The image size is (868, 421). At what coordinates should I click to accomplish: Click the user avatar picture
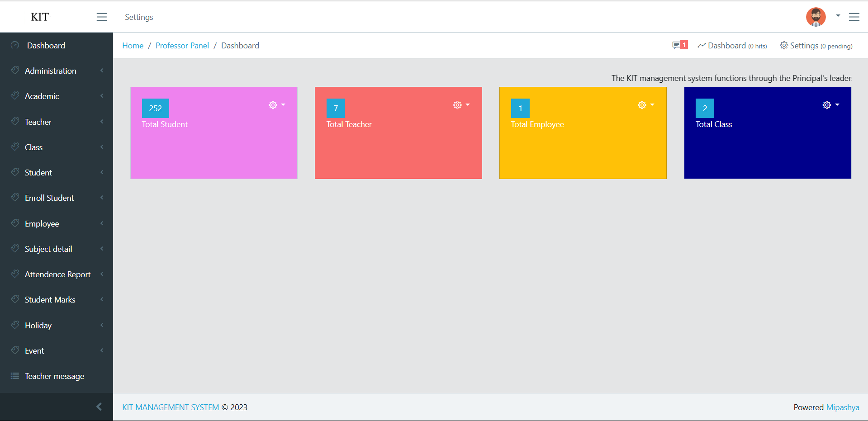[x=816, y=17]
